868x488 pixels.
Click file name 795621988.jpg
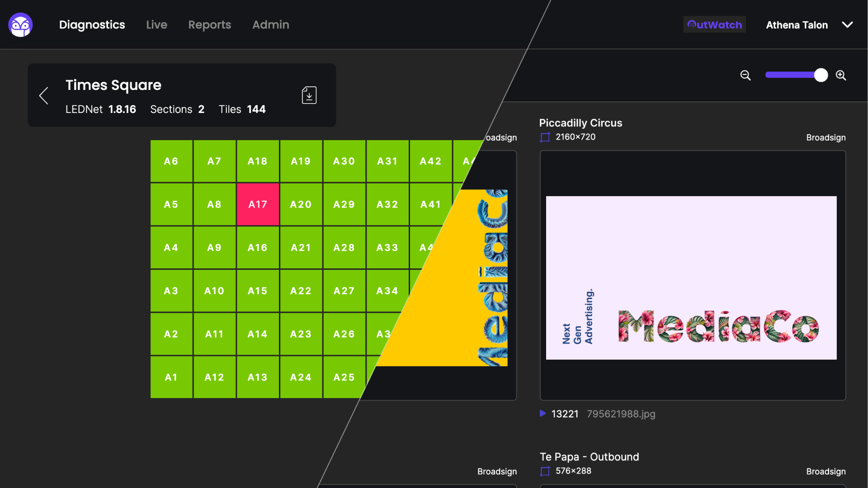pos(621,414)
